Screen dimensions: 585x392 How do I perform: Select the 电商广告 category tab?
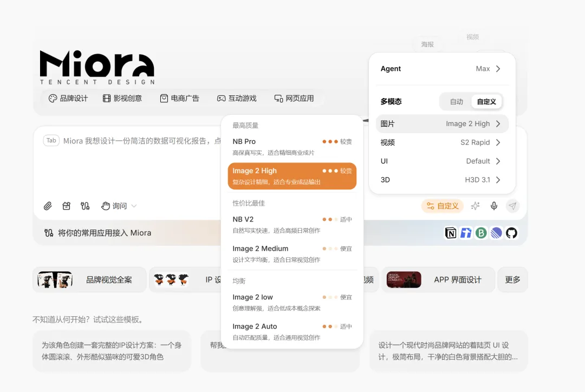pos(179,99)
